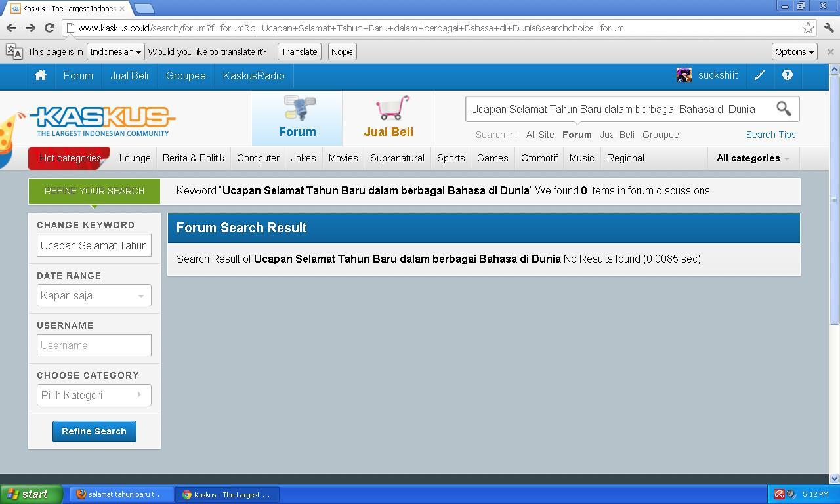Reload the page

(x=49, y=28)
